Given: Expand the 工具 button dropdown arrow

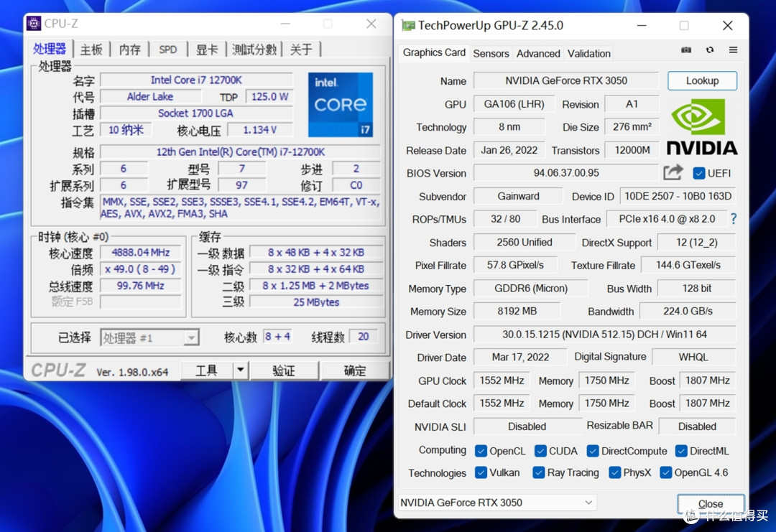Looking at the screenshot, I should tap(240, 370).
